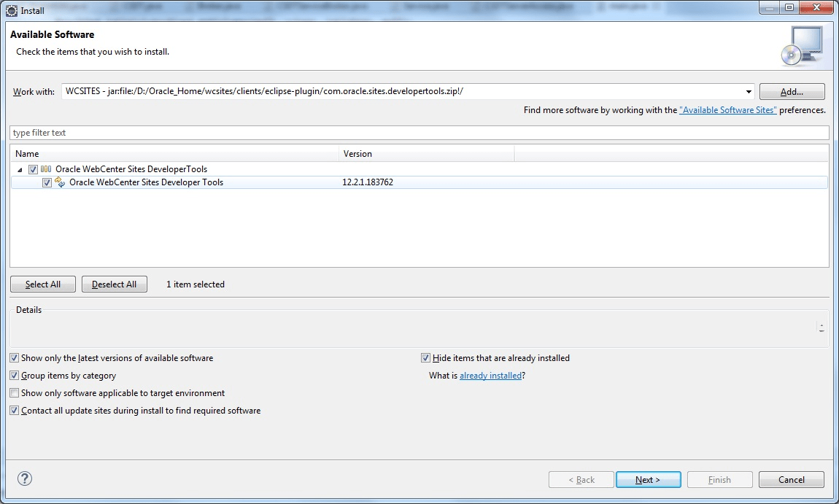The image size is (839, 504).
Task: Enable Show only software applicable to target environment
Action: click(x=15, y=393)
